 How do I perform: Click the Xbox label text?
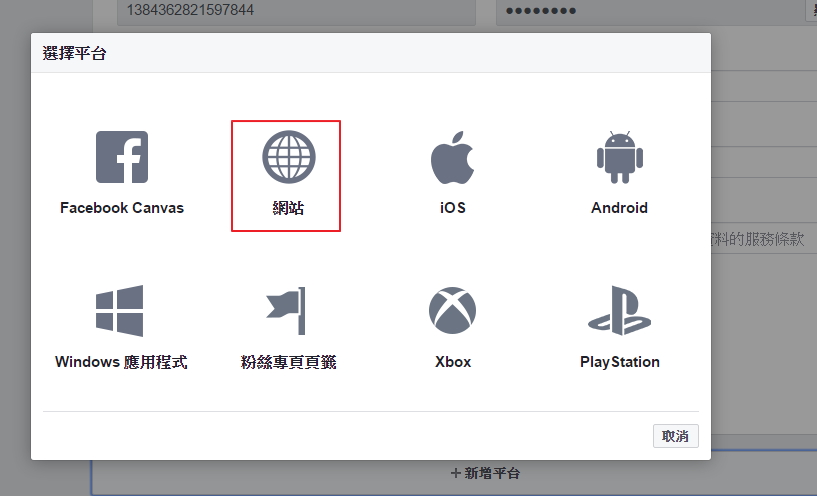point(453,362)
